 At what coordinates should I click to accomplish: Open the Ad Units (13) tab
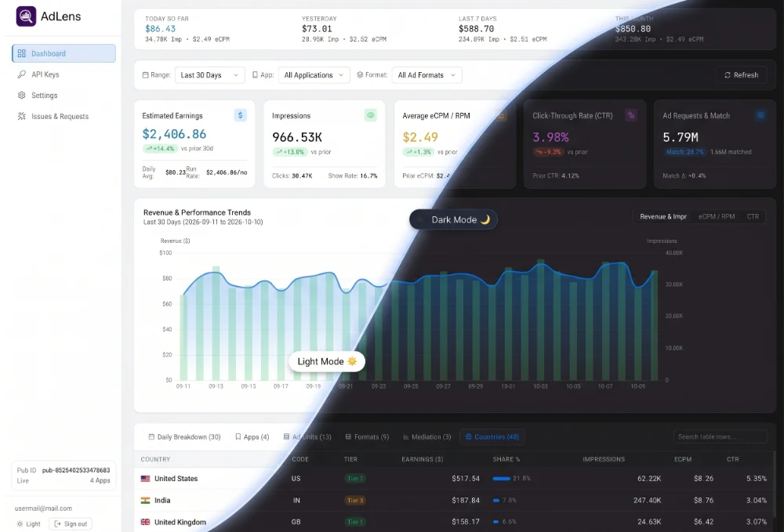click(x=307, y=437)
